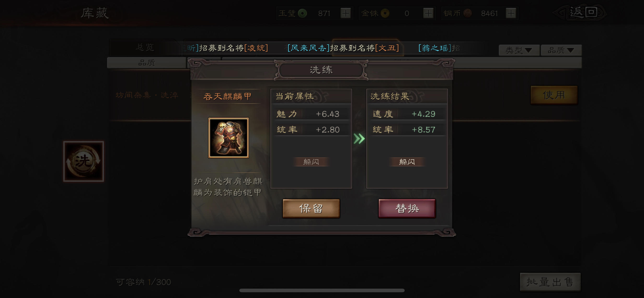Click the gold 金铢 coin icon
Image resolution: width=644 pixels, height=298 pixels.
tap(385, 13)
